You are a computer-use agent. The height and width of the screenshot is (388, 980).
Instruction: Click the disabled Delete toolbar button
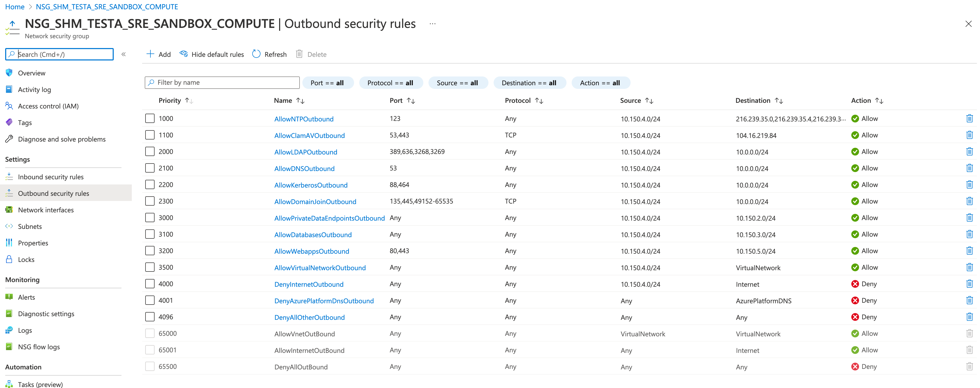[x=311, y=54]
